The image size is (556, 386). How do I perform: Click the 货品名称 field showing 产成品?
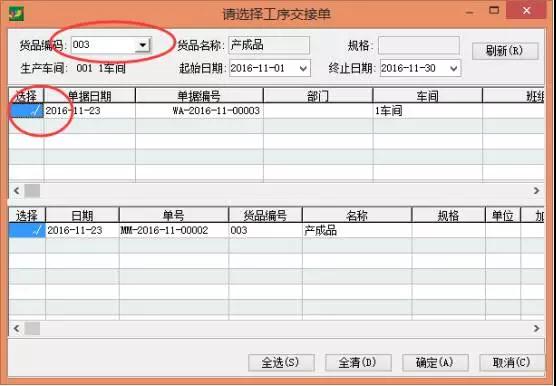269,45
